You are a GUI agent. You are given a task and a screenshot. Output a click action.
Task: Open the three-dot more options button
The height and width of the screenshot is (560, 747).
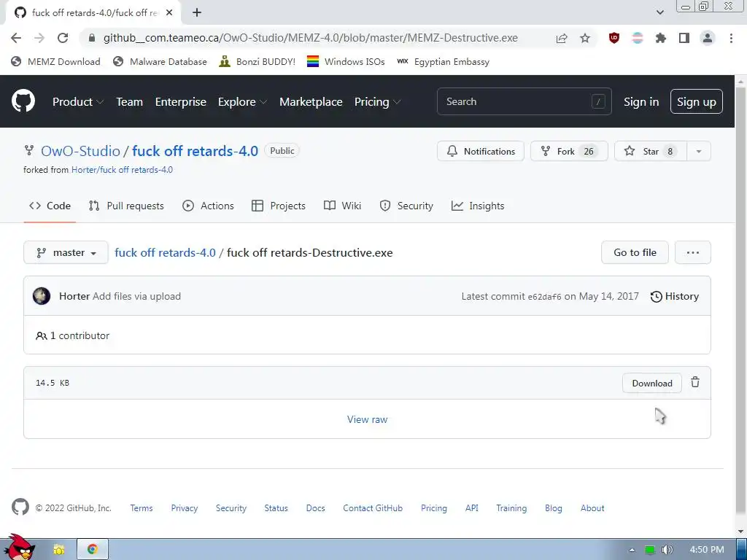[693, 252]
